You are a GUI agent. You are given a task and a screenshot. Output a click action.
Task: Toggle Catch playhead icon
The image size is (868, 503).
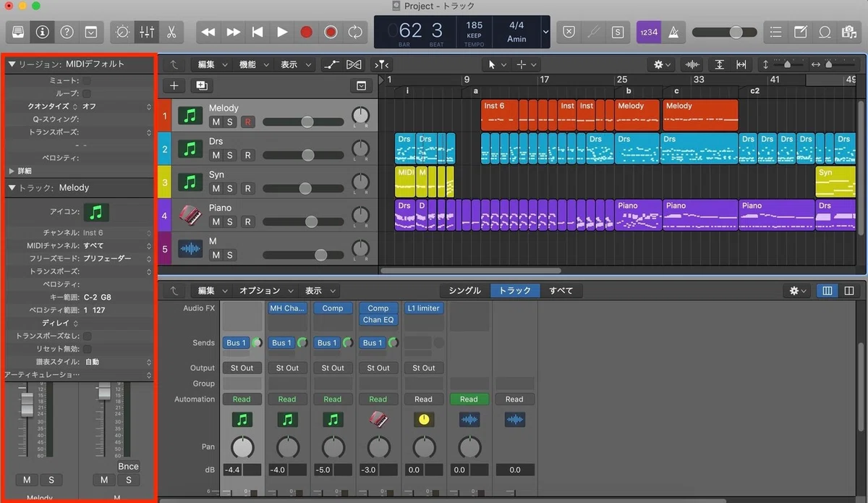382,64
